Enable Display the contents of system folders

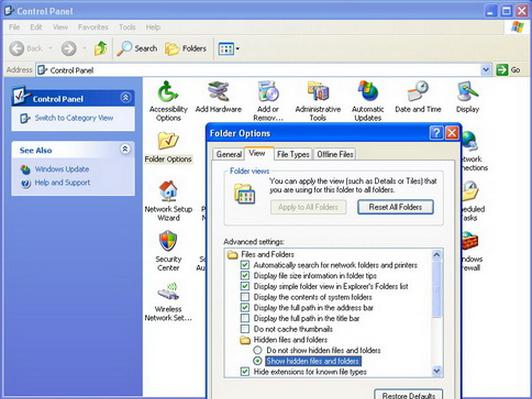pyautogui.click(x=245, y=297)
